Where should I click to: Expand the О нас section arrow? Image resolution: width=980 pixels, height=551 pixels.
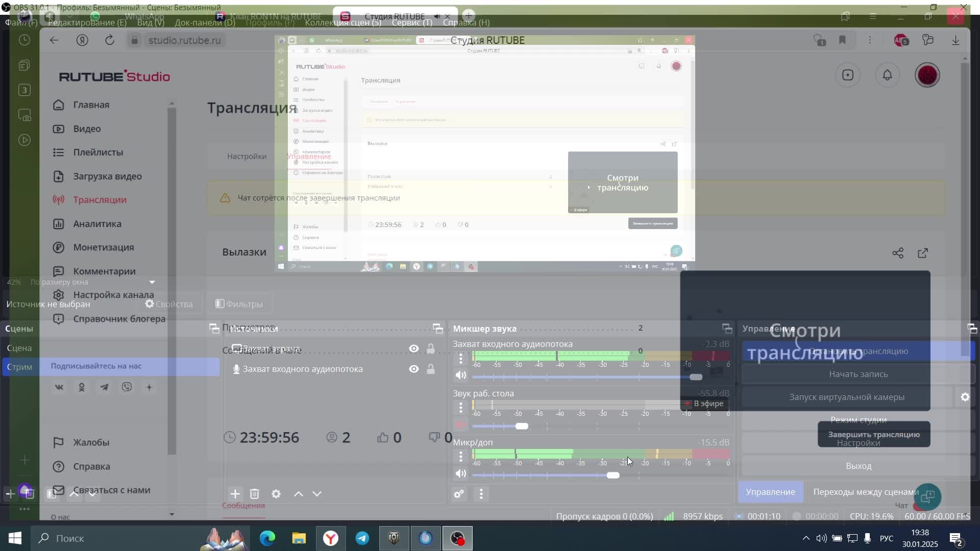171,514
